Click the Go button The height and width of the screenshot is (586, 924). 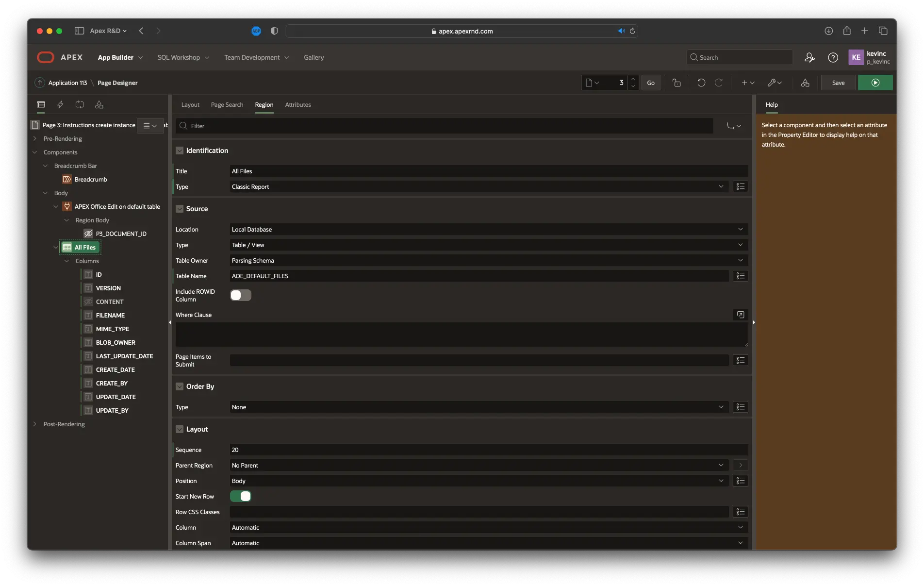point(651,83)
